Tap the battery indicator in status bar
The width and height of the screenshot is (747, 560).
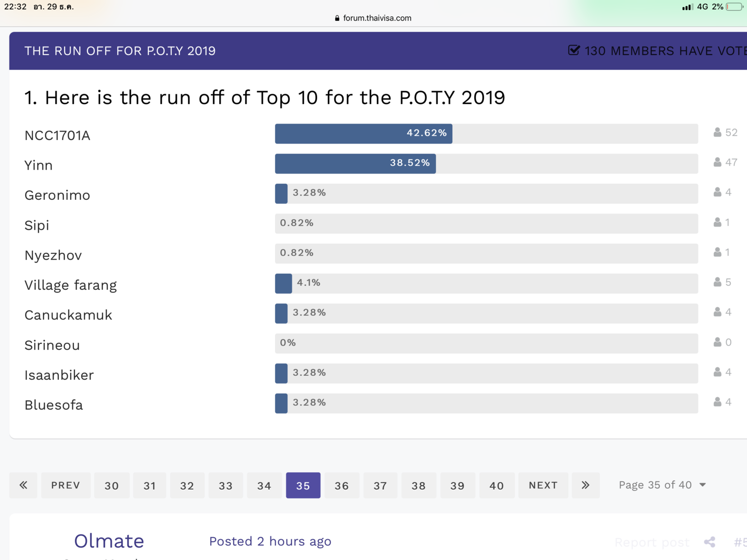[734, 7]
